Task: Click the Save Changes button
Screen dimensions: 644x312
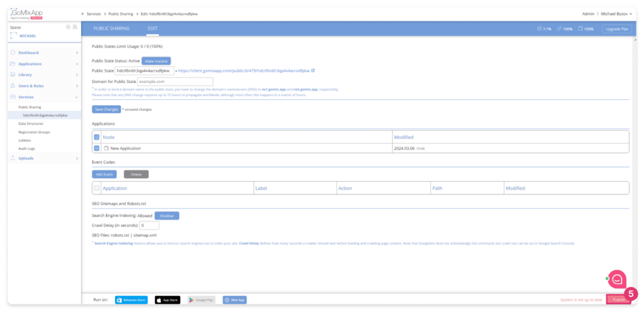Action: [x=106, y=109]
